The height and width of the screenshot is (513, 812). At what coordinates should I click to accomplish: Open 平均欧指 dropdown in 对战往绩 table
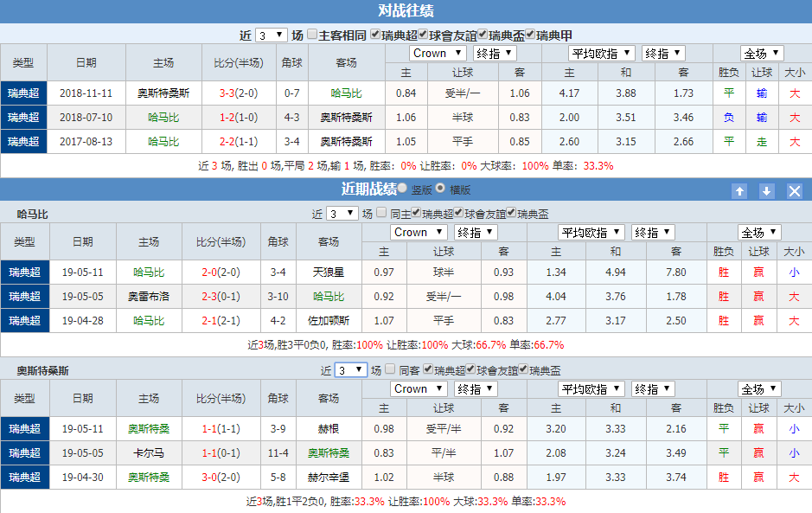coord(602,54)
